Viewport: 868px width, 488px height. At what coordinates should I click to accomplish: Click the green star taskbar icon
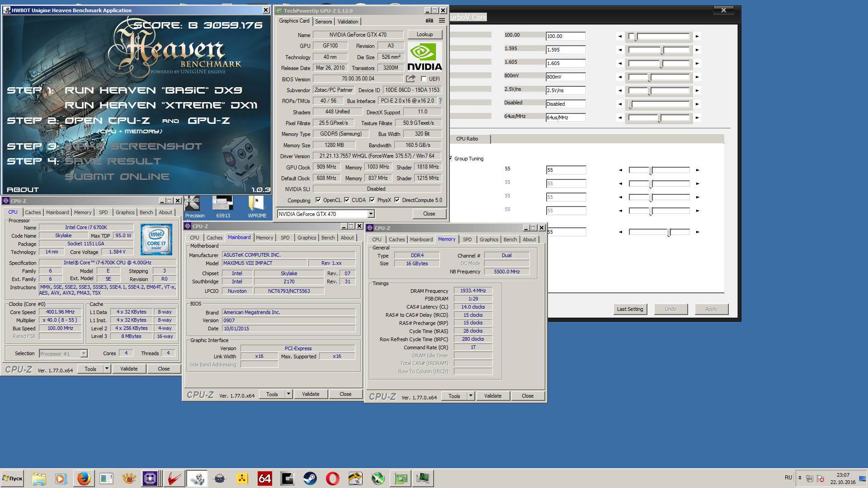coord(378,479)
